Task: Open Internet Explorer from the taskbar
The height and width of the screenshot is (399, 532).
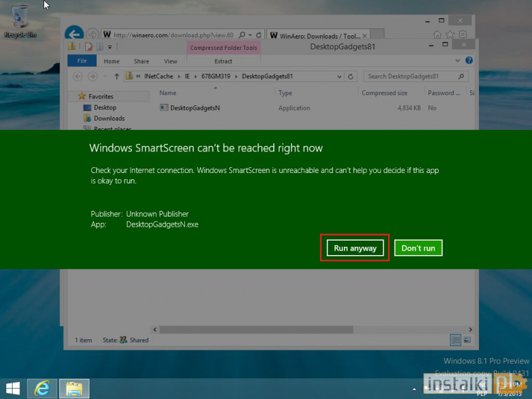Action: [x=42, y=388]
